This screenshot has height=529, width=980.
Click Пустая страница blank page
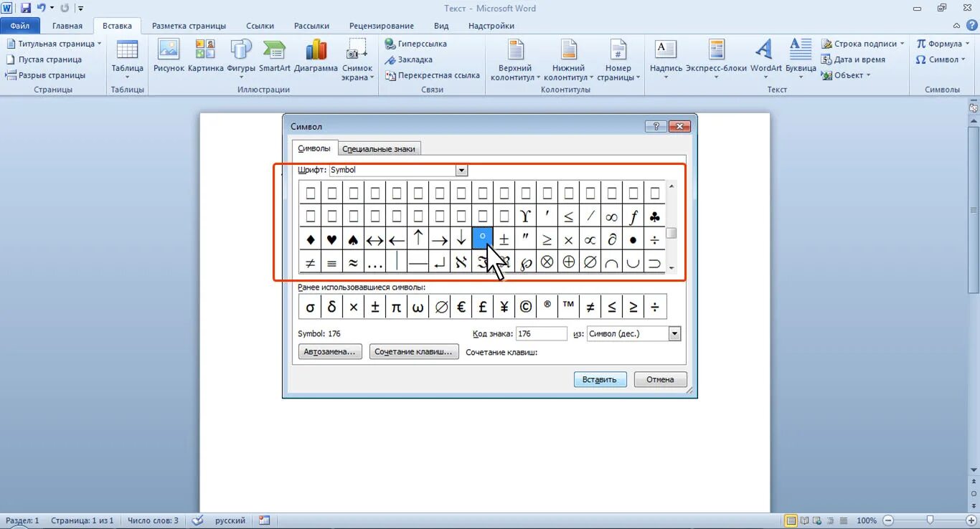44,59
